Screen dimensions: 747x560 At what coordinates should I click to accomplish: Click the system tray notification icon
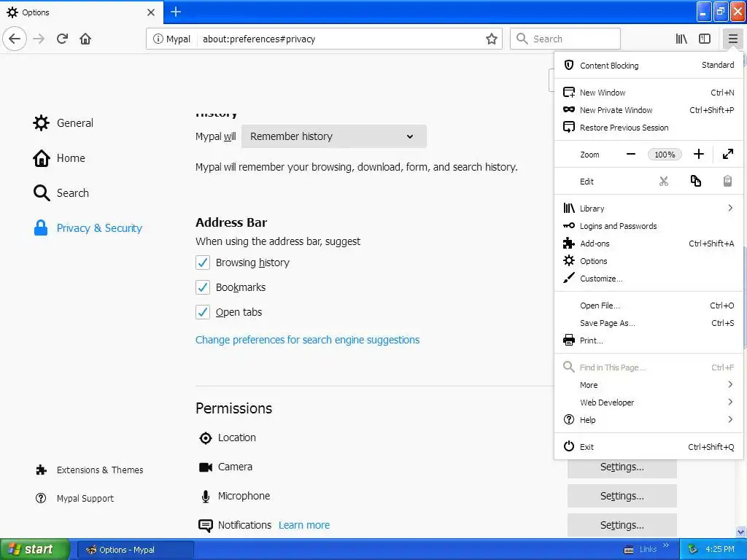coord(692,549)
